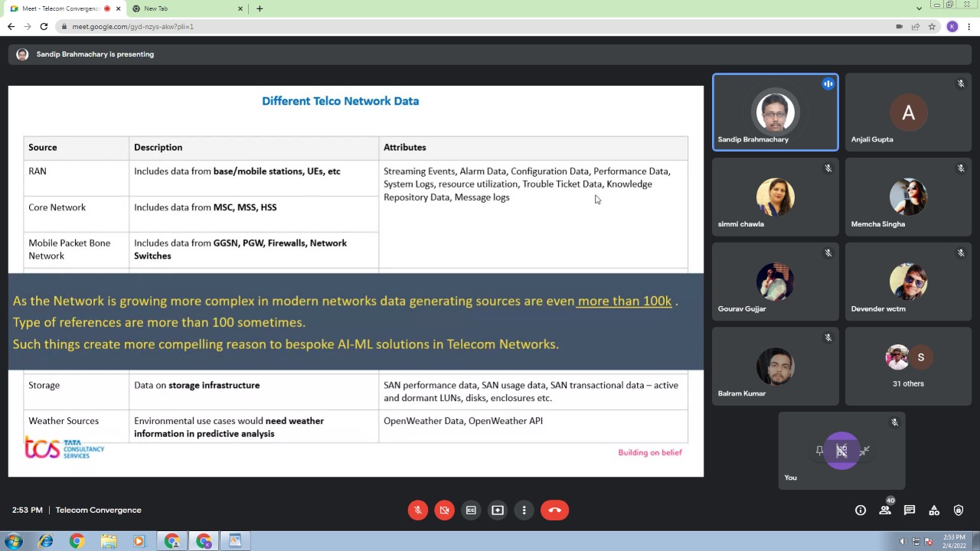Viewport: 980px width, 551px height.
Task: Turn on your camera
Action: click(x=444, y=510)
